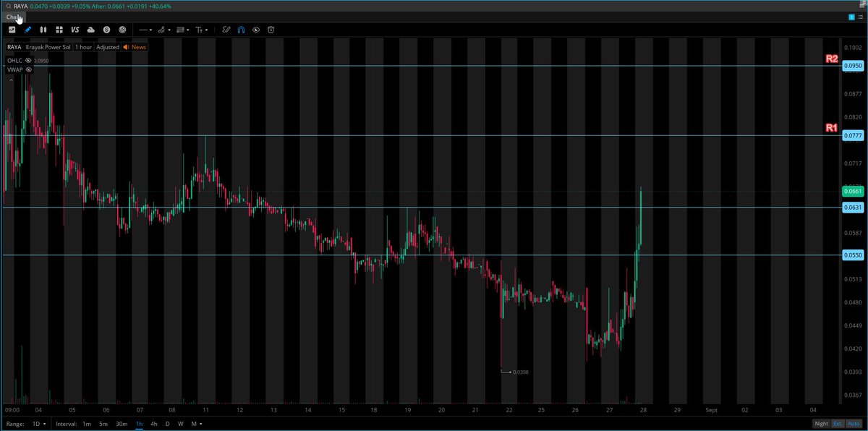Open the three-line list menu icon
The height and width of the screenshot is (431, 868).
(x=860, y=17)
